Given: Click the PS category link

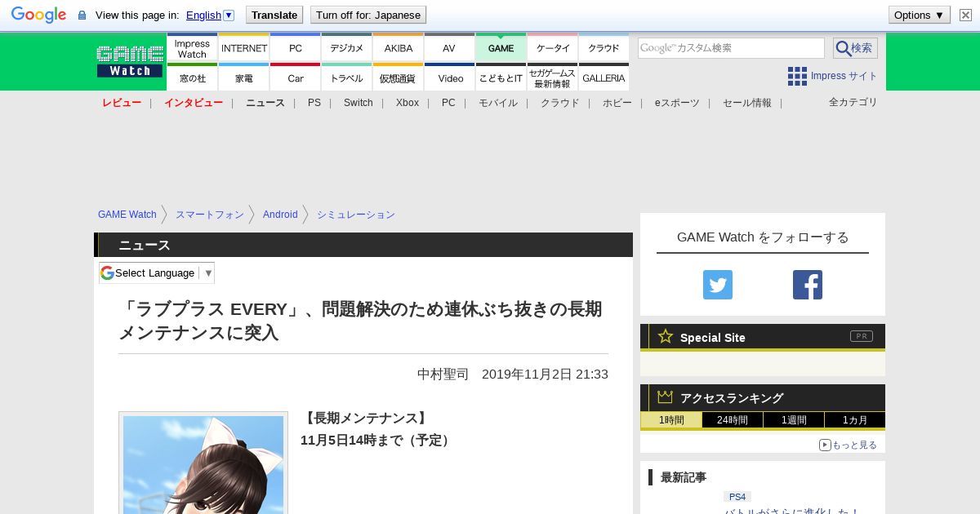Looking at the screenshot, I should (x=314, y=103).
